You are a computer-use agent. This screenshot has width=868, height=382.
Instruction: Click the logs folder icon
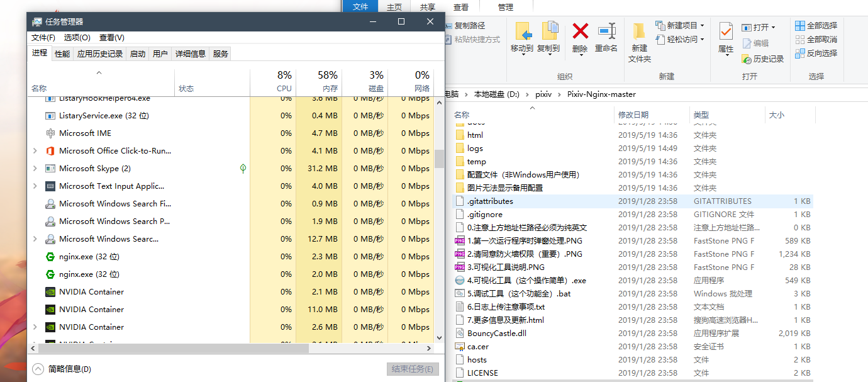pos(459,149)
